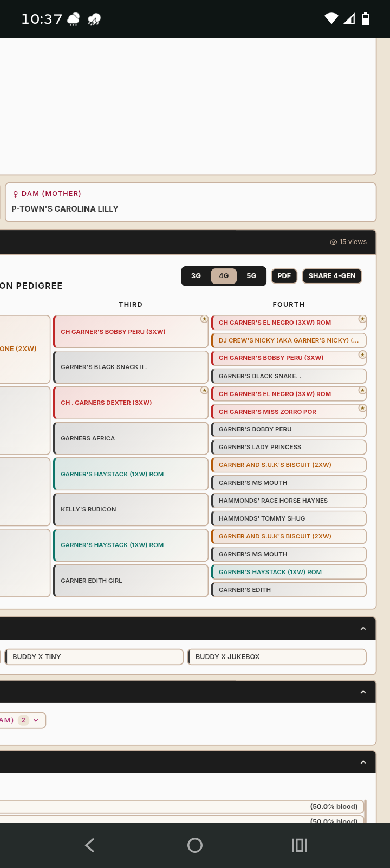The height and width of the screenshot is (868, 390).
Task: Open the BUDDY X JUKEBOX breeding
Action: pyautogui.click(x=277, y=657)
